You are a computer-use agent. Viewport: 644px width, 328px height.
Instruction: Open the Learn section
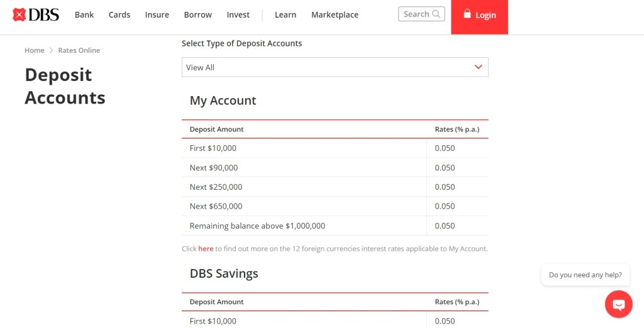coord(286,14)
